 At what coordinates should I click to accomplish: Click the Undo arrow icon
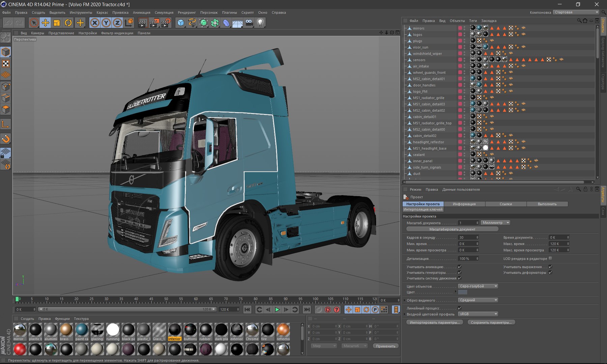pos(8,23)
